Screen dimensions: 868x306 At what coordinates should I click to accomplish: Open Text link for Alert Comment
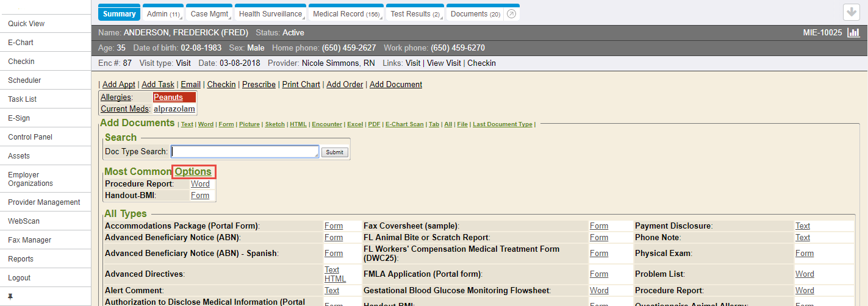332,291
